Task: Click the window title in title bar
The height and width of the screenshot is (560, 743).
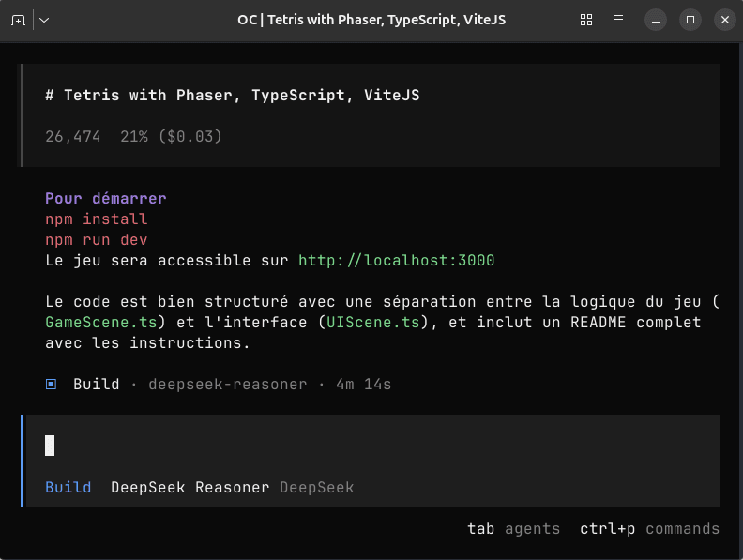Action: click(x=371, y=20)
